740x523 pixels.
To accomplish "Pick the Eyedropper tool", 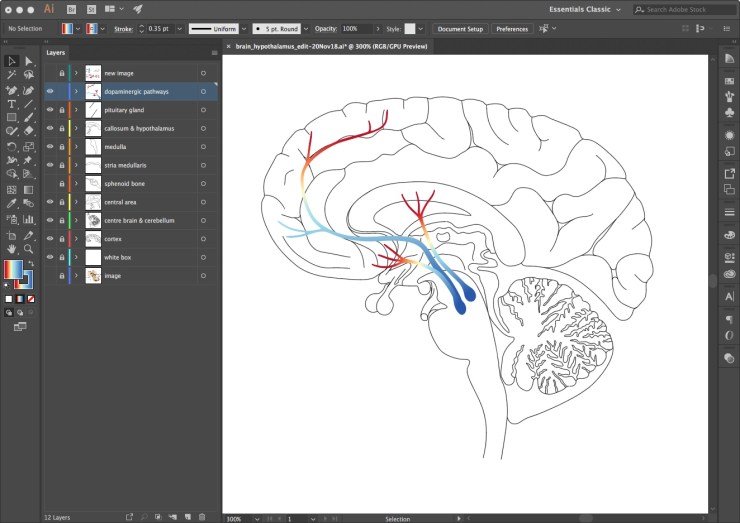I will (12, 201).
